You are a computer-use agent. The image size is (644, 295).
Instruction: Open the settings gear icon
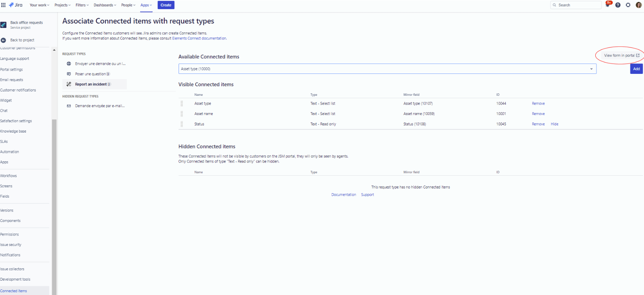(x=628, y=5)
